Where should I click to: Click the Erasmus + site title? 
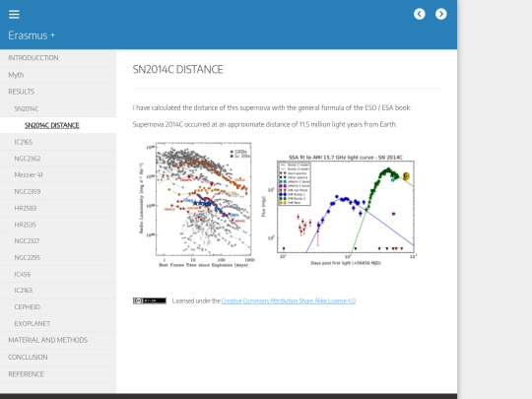click(32, 35)
